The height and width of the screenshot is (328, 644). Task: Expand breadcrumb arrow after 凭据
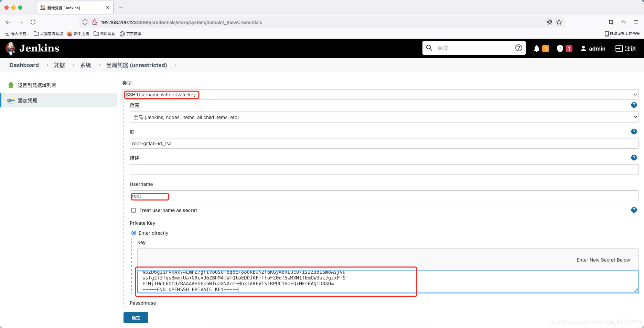[x=74, y=65]
